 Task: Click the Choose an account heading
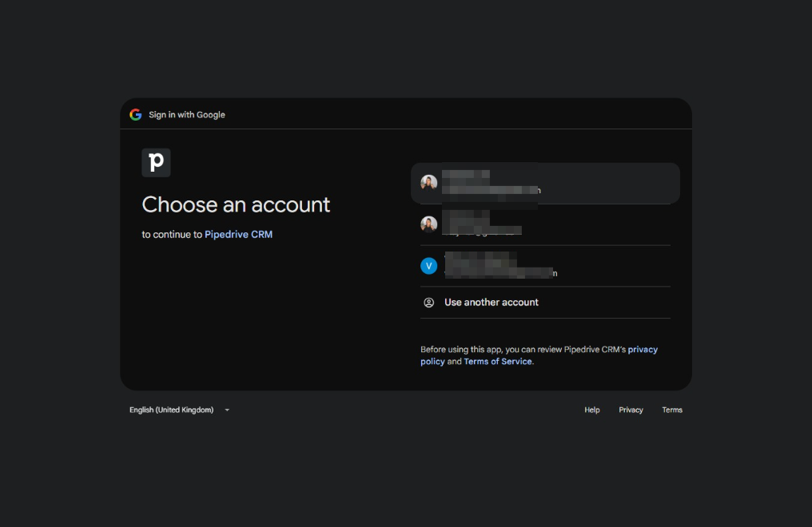coord(236,204)
